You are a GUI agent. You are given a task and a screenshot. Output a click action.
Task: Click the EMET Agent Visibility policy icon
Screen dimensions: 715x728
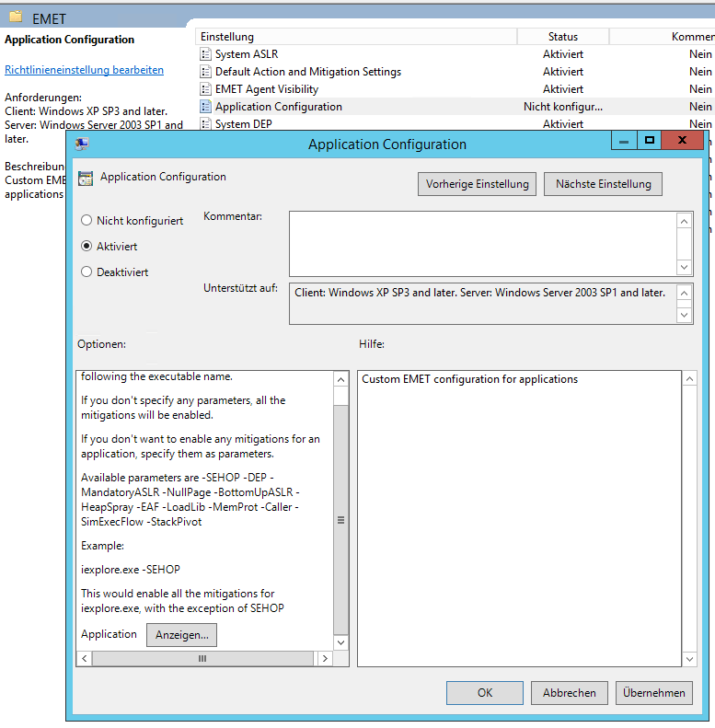click(x=205, y=89)
